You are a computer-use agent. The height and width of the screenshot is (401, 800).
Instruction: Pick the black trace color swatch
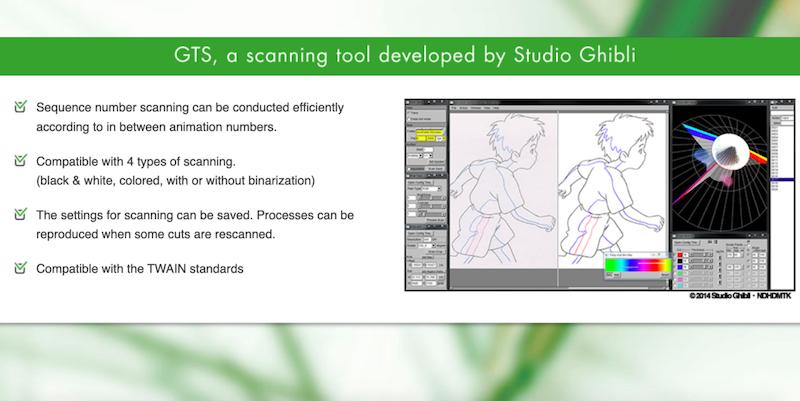click(680, 261)
